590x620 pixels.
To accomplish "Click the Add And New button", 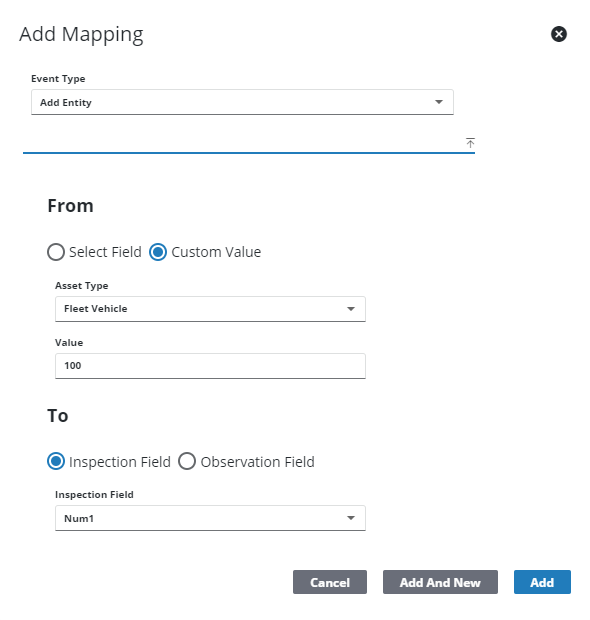I will (440, 582).
